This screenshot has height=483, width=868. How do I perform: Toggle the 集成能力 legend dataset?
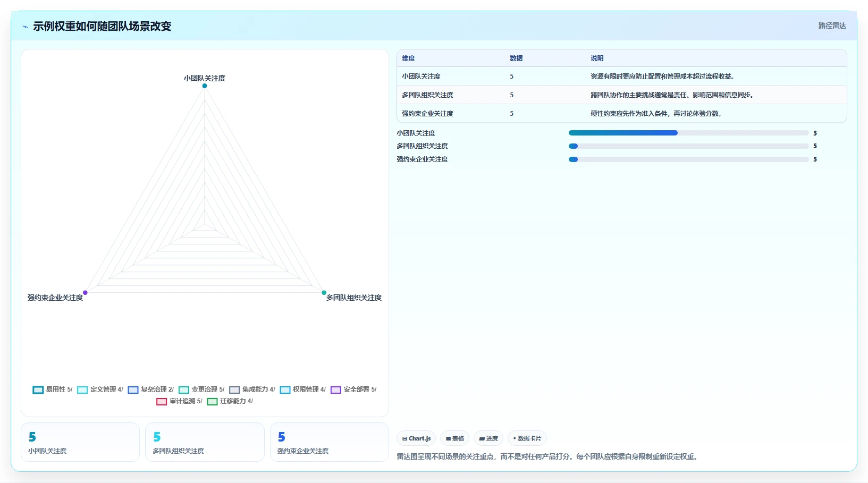point(252,389)
